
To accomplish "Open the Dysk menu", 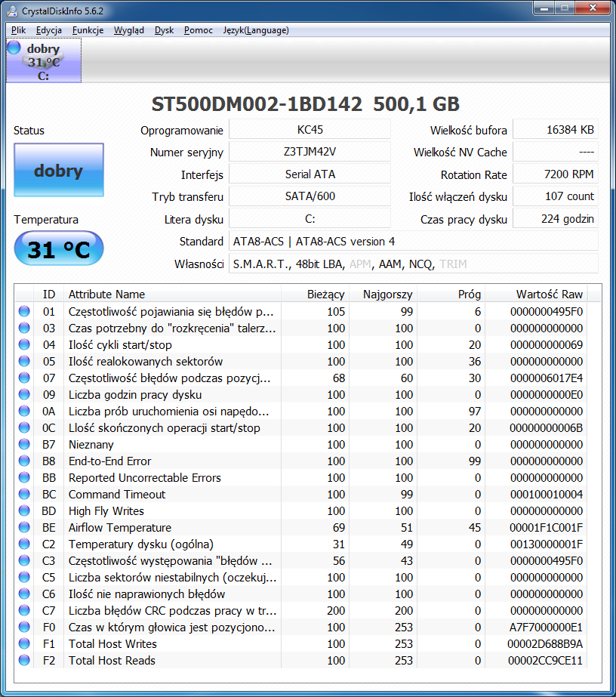I will [x=164, y=30].
